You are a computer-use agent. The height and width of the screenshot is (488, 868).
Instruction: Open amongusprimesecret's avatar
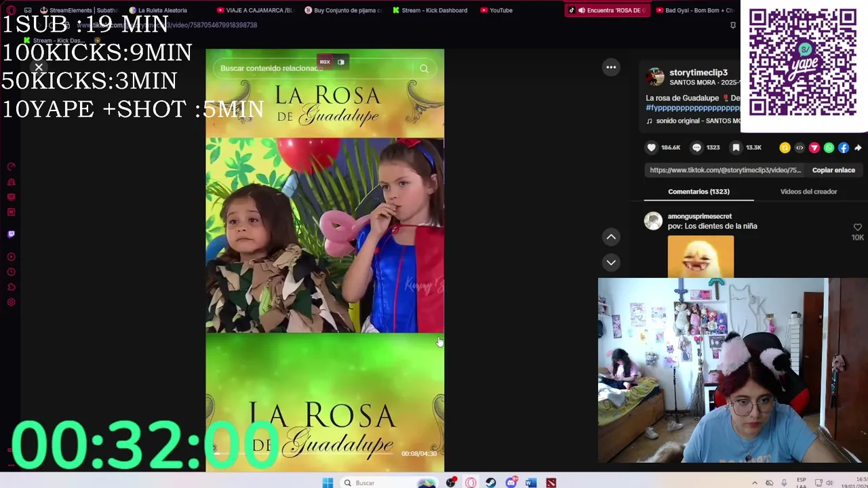point(653,221)
